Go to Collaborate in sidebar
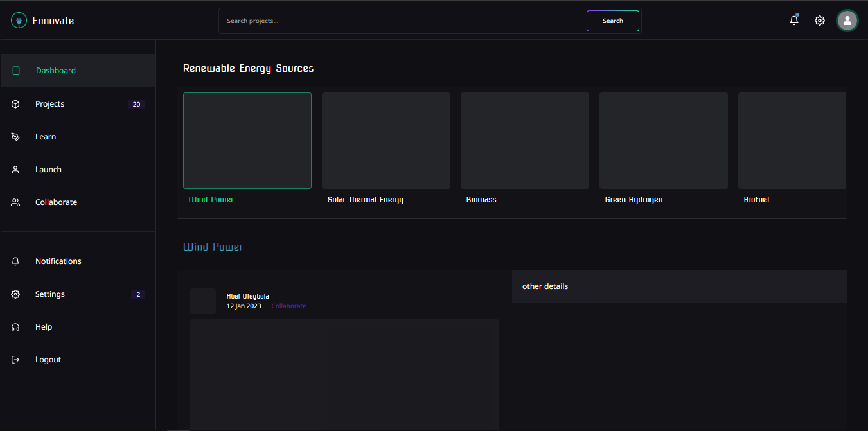 56,202
